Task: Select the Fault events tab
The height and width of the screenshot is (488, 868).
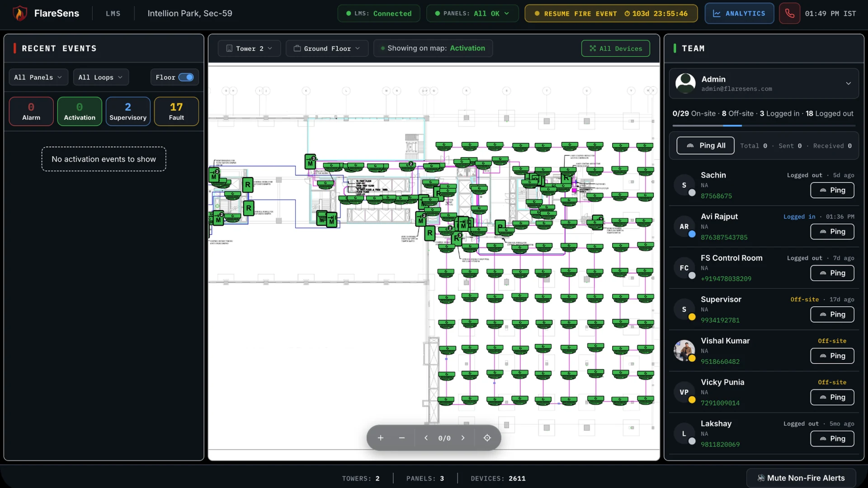Action: coord(176,111)
